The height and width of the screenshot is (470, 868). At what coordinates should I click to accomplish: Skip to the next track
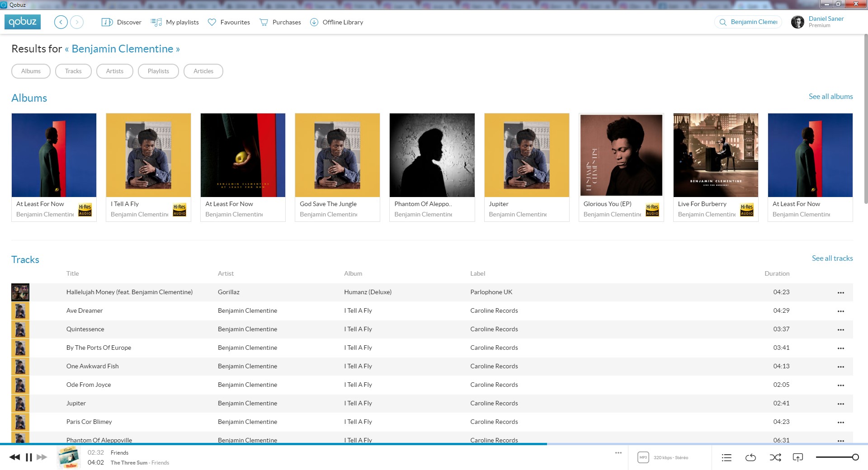tap(42, 457)
